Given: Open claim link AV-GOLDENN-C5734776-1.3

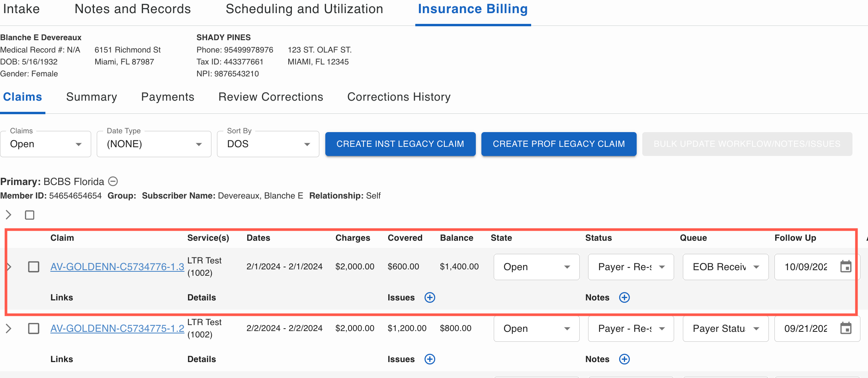Looking at the screenshot, I should (117, 267).
